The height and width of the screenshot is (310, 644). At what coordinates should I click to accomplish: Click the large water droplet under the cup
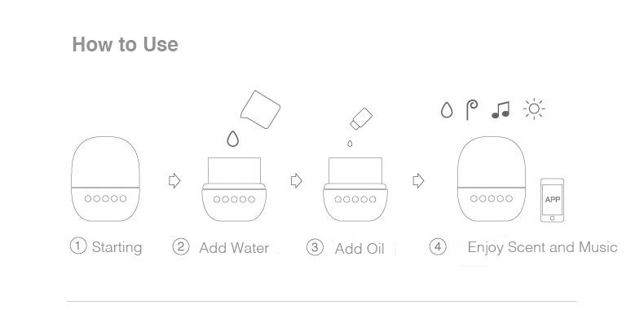coord(233,139)
